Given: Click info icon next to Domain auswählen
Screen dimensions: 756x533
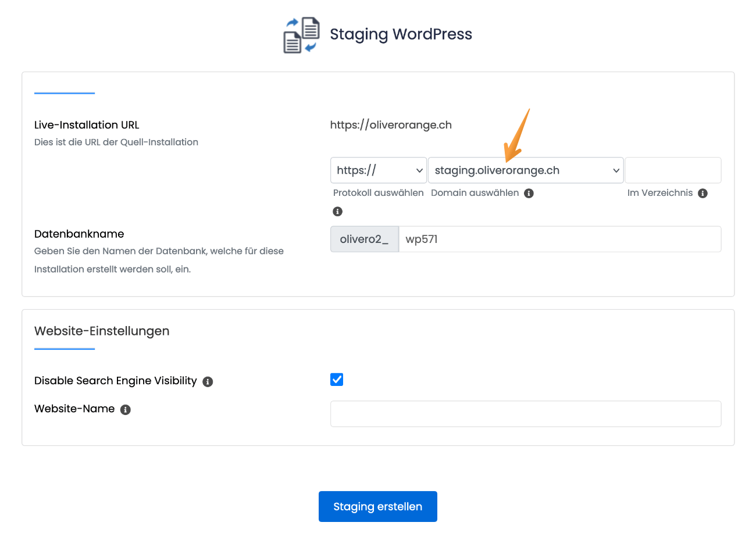Looking at the screenshot, I should coord(529,193).
